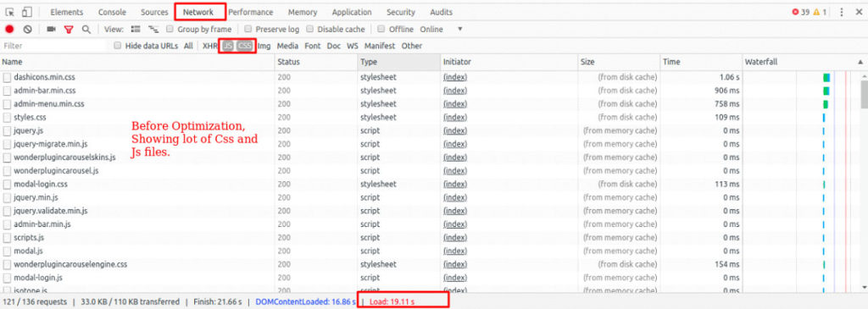The height and width of the screenshot is (309, 868).
Task: Toggle Hide data URLs checkbox
Action: (117, 46)
